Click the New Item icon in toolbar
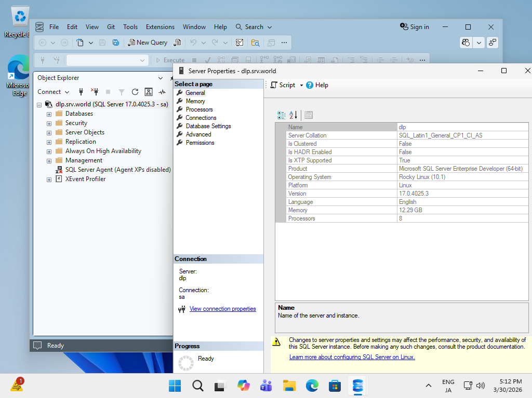Viewport: 532px width, 398px height. (79, 43)
